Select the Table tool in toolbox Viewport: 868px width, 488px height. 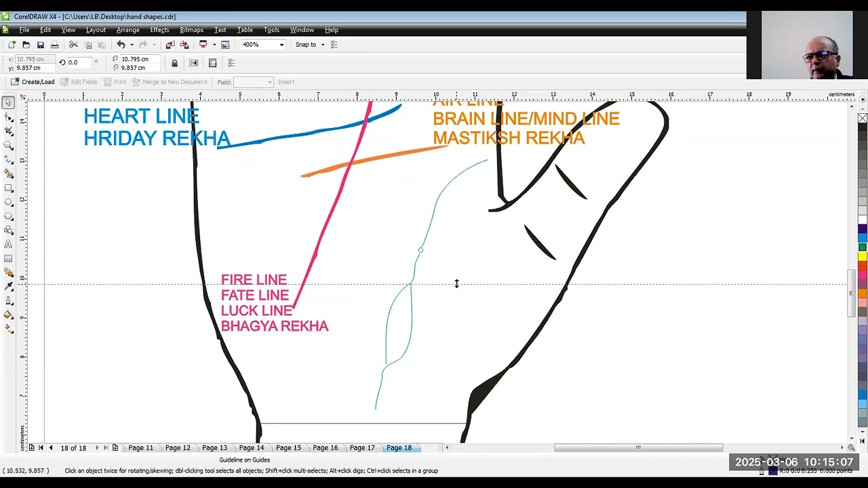click(8, 259)
